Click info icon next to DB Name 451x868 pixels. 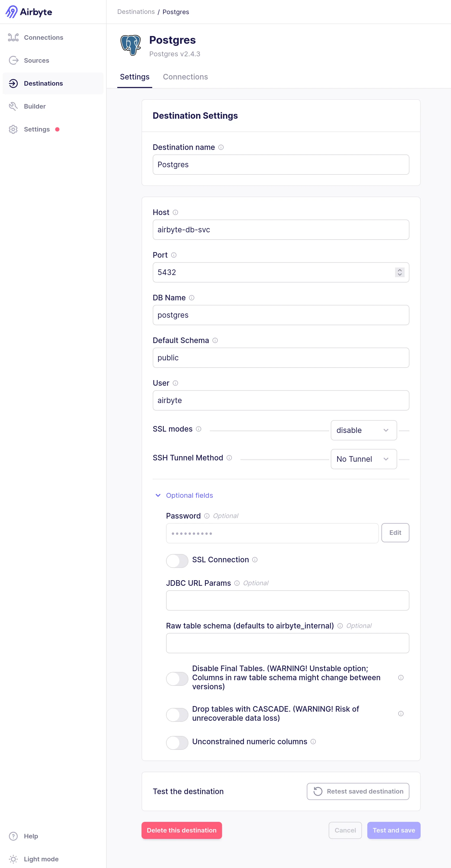point(192,297)
